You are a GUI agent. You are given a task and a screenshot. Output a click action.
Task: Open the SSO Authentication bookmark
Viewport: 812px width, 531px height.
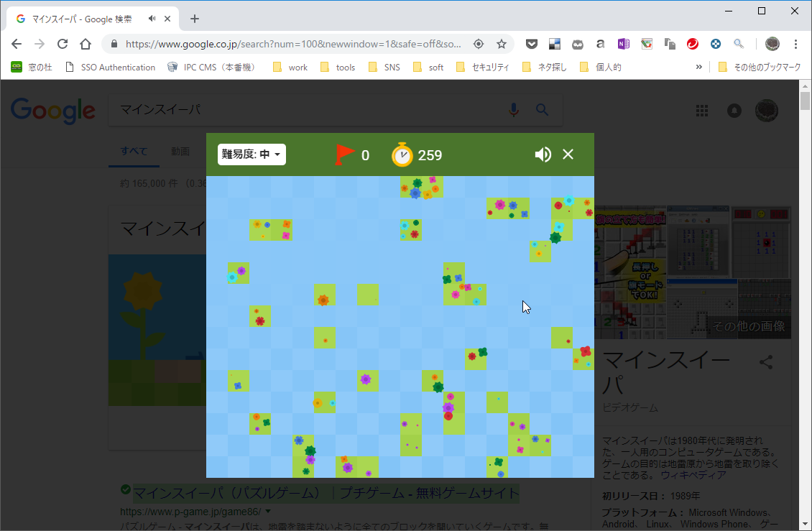[111, 67]
